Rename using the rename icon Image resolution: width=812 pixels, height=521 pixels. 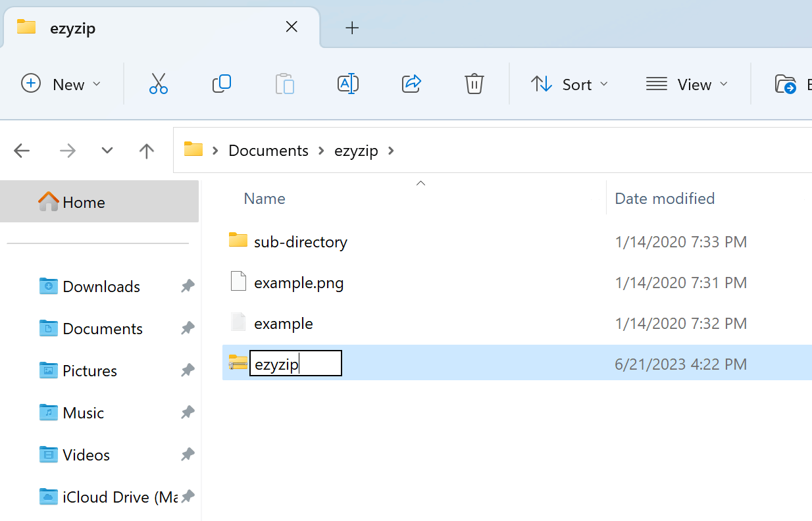pyautogui.click(x=347, y=84)
